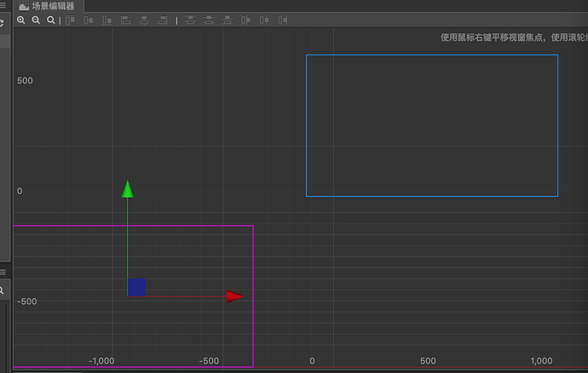The image size is (588, 373).
Task: Select the 场景编辑器 tab
Action: coord(47,6)
